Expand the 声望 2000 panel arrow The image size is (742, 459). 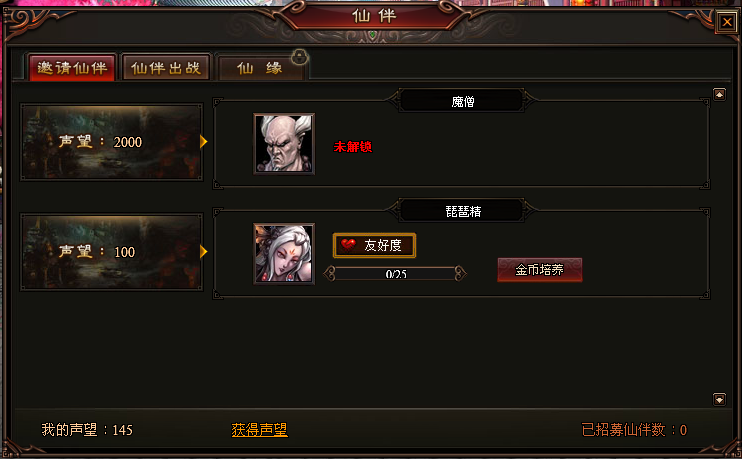[203, 141]
